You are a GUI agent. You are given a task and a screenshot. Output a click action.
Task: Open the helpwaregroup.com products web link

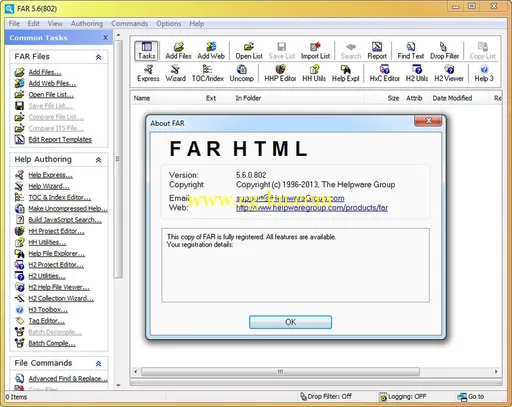click(x=312, y=208)
